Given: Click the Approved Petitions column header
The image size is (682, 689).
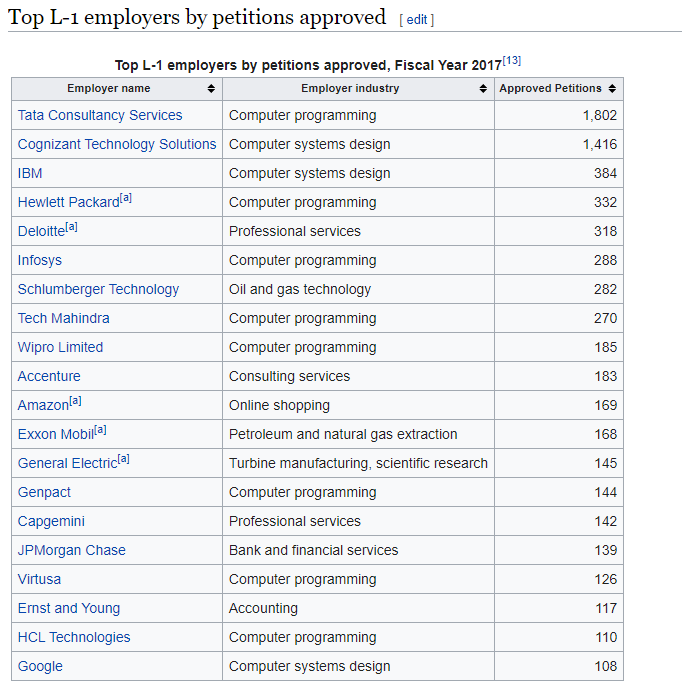Looking at the screenshot, I should click(x=559, y=89).
